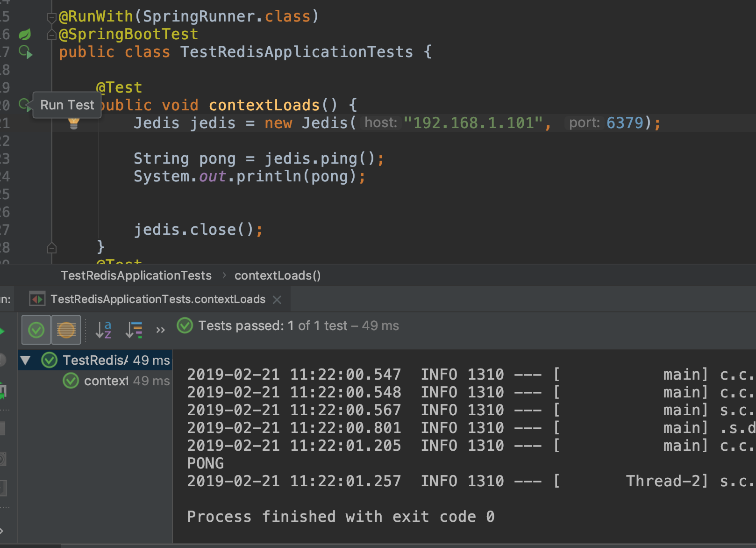Click the PONG output line in the console
Image resolution: width=756 pixels, height=548 pixels.
click(206, 463)
